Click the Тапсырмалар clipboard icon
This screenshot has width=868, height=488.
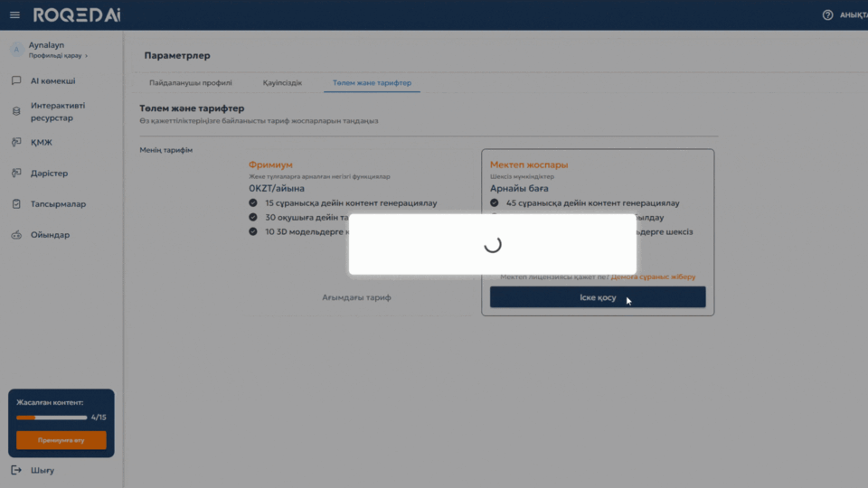click(x=16, y=204)
